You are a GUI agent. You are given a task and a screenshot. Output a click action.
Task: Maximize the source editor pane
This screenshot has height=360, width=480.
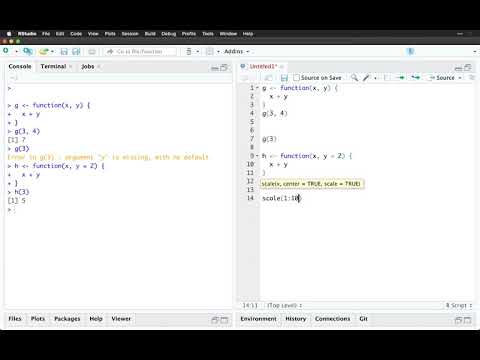tap(468, 68)
